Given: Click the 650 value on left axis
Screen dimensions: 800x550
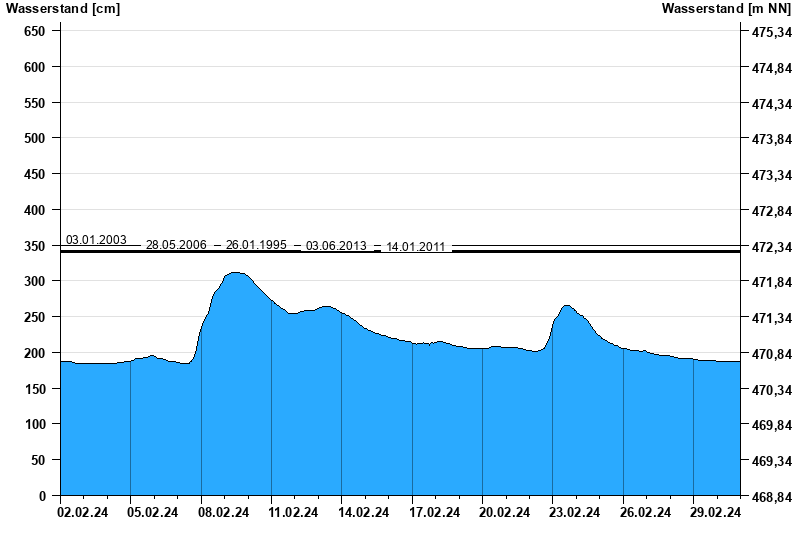Looking at the screenshot, I should (35, 31).
